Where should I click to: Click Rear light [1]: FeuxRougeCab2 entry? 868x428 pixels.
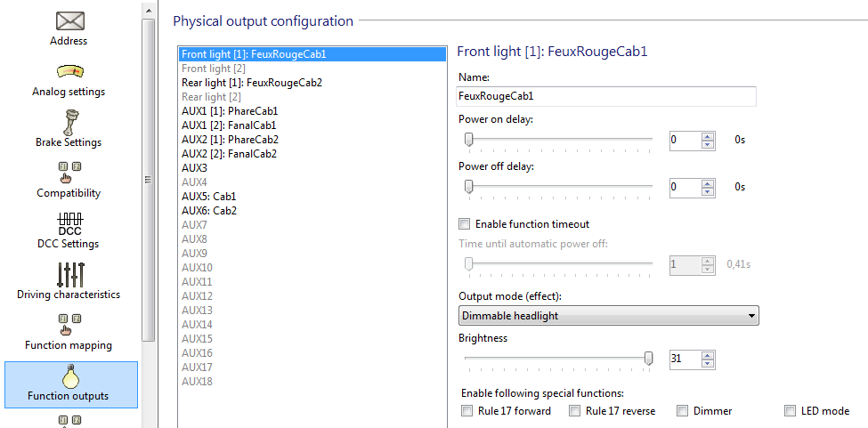pyautogui.click(x=251, y=83)
